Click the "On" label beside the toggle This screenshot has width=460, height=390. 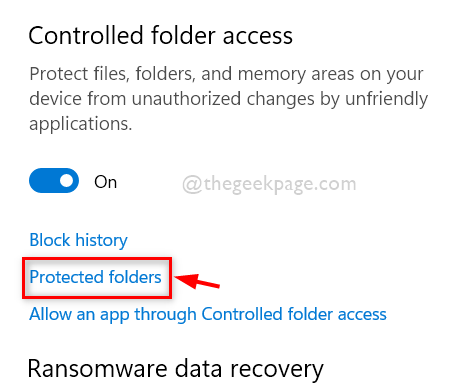105,182
